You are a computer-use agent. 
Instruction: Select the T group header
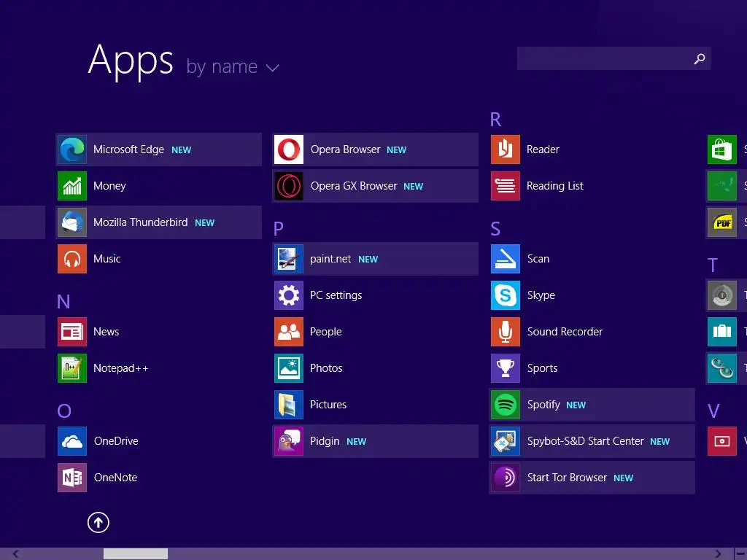[x=712, y=265]
